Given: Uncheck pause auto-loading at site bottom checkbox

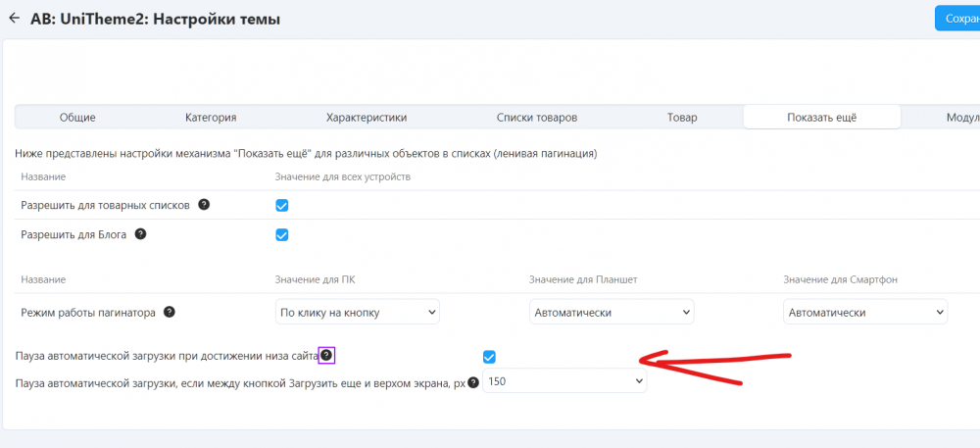Looking at the screenshot, I should pyautogui.click(x=489, y=356).
